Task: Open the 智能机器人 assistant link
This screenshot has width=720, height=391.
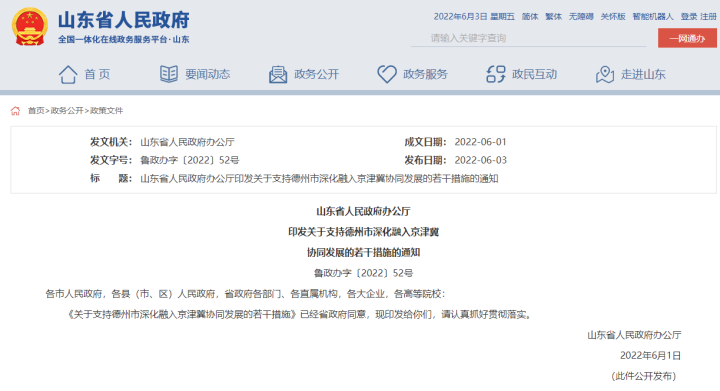Action: click(x=653, y=17)
